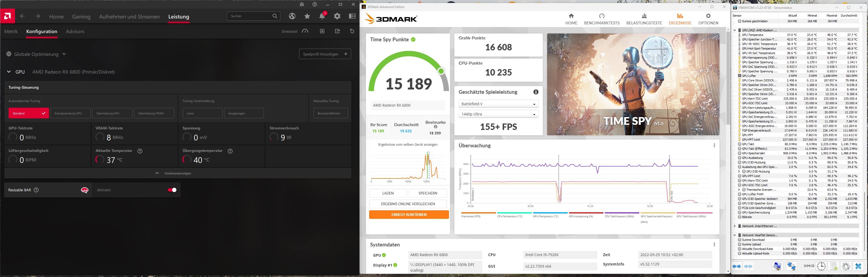Click the AMD logo in Radeon Software
868x277 pixels.
coord(8,16)
